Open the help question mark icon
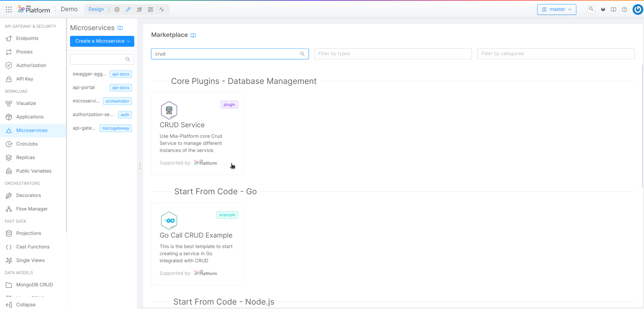This screenshot has width=644, height=309. (624, 9)
